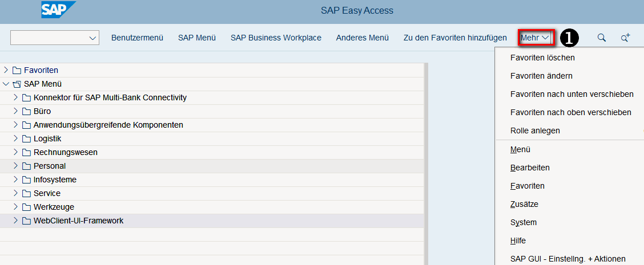
Task: Click the open SAP Menü folder icon
Action: pos(17,84)
